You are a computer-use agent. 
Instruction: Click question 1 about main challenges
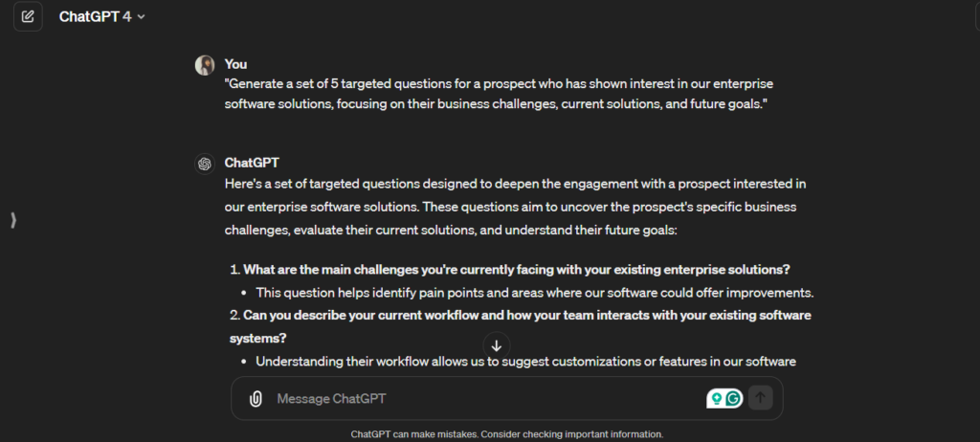[515, 270]
